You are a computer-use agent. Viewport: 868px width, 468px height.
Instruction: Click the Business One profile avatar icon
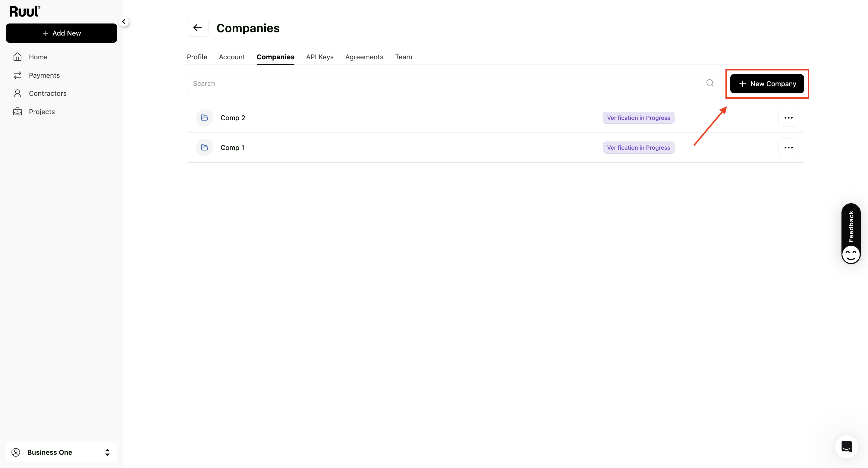click(x=16, y=452)
